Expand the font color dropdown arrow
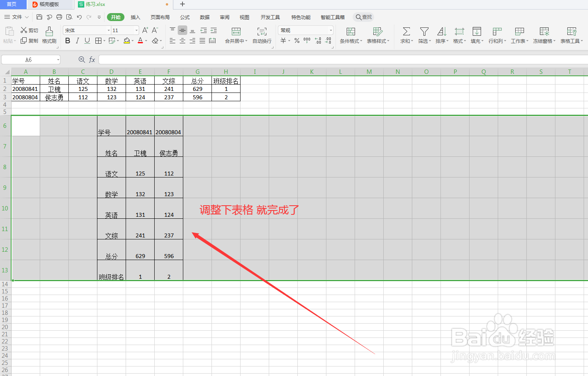 click(146, 41)
